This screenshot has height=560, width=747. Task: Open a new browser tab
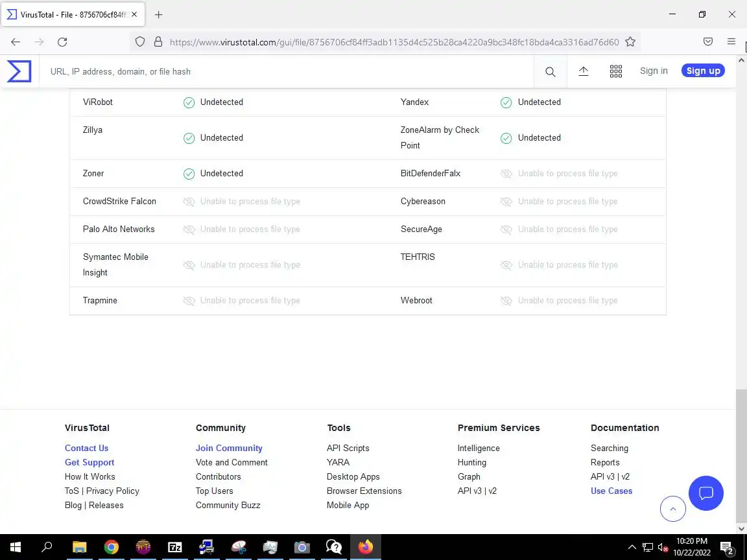click(159, 15)
